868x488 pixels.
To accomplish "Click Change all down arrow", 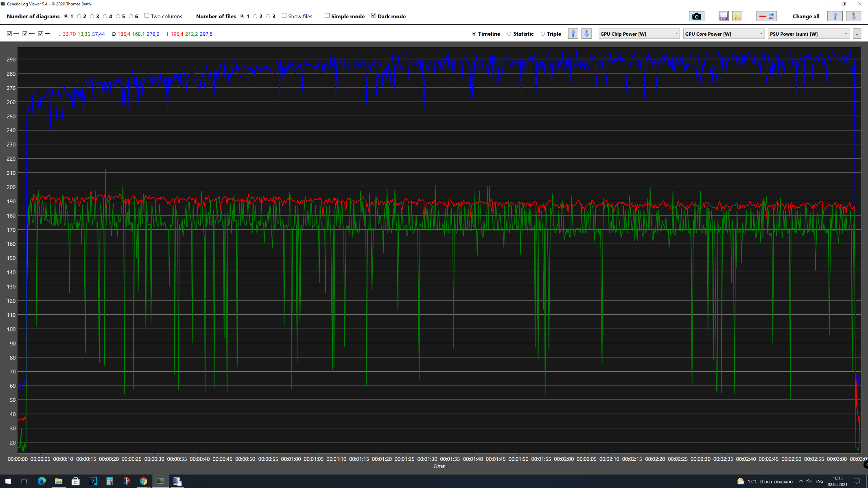I will (x=853, y=16).
